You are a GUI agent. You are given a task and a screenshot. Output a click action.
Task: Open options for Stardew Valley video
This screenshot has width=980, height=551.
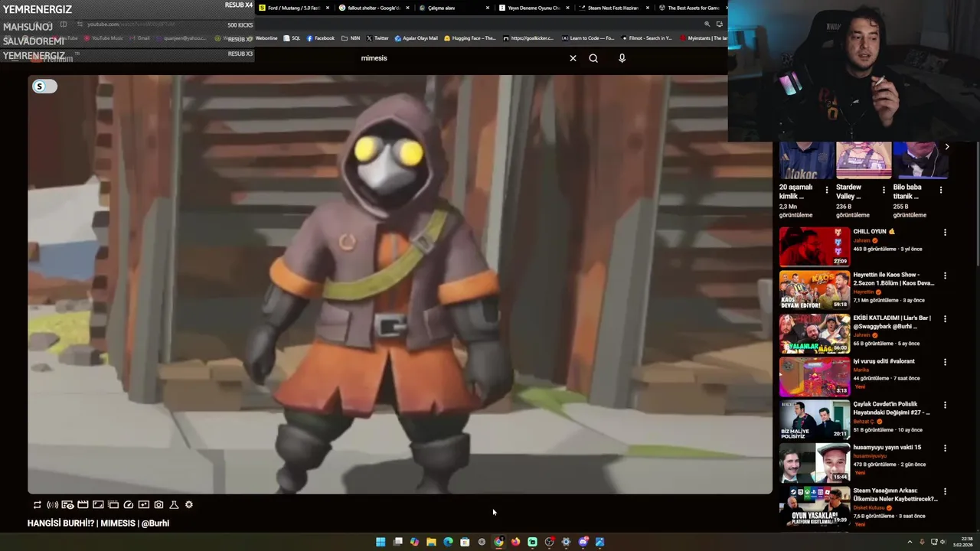[x=884, y=190]
